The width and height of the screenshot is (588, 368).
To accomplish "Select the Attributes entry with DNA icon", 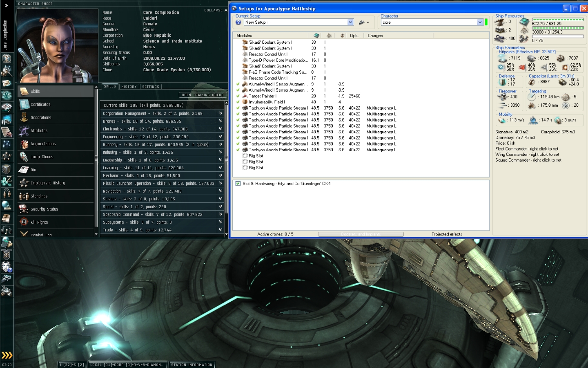I will [x=39, y=131].
